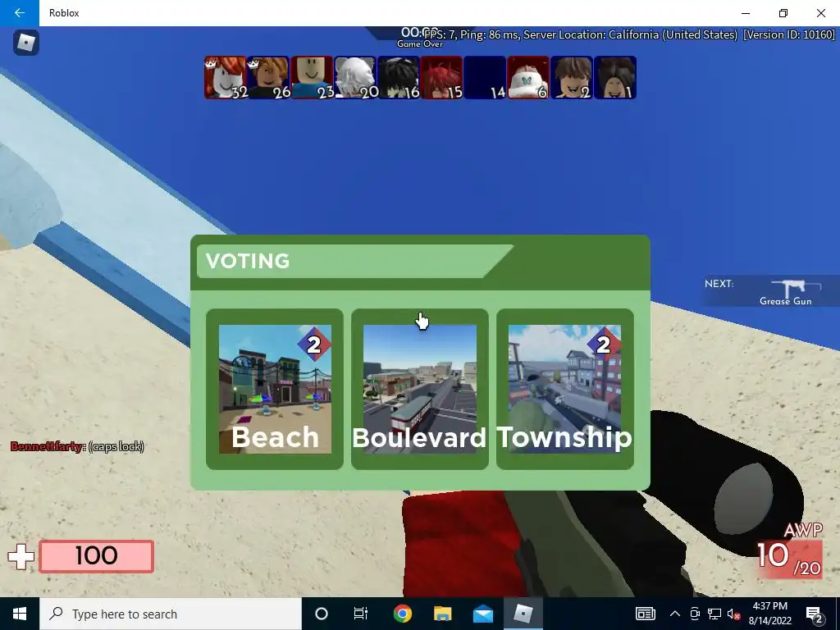Image resolution: width=840 pixels, height=630 pixels.
Task: Open the News and interests taskbar icon
Action: click(646, 614)
